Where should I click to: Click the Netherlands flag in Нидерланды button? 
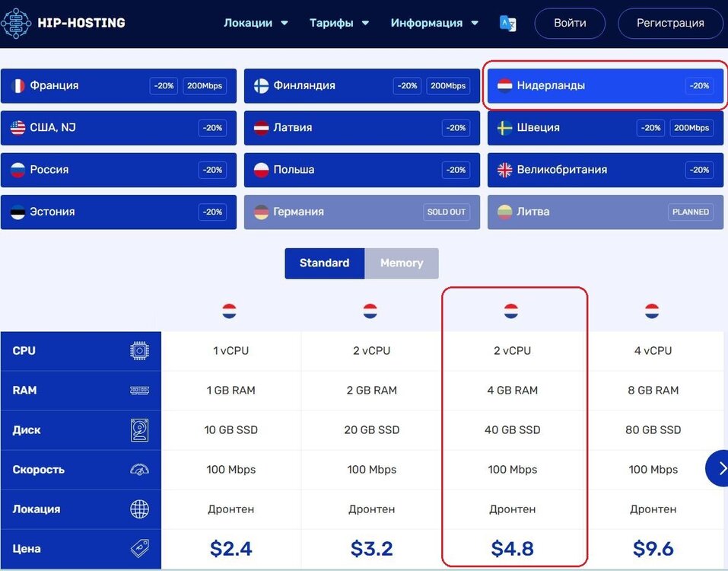click(504, 86)
